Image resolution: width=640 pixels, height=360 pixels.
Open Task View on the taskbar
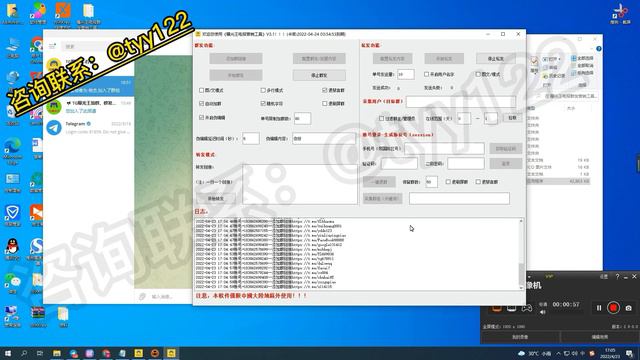pos(40,353)
